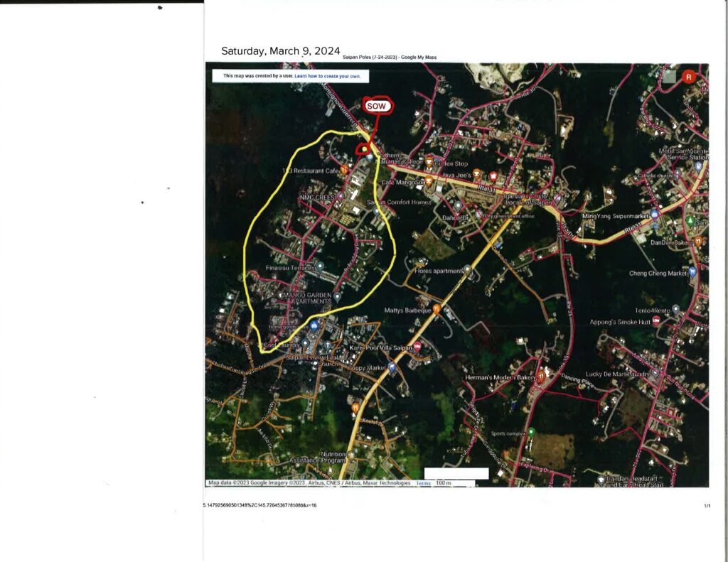Image resolution: width=728 pixels, height=562 pixels.
Task: Click the map layer thumbnail beside avatar
Action: (x=668, y=77)
